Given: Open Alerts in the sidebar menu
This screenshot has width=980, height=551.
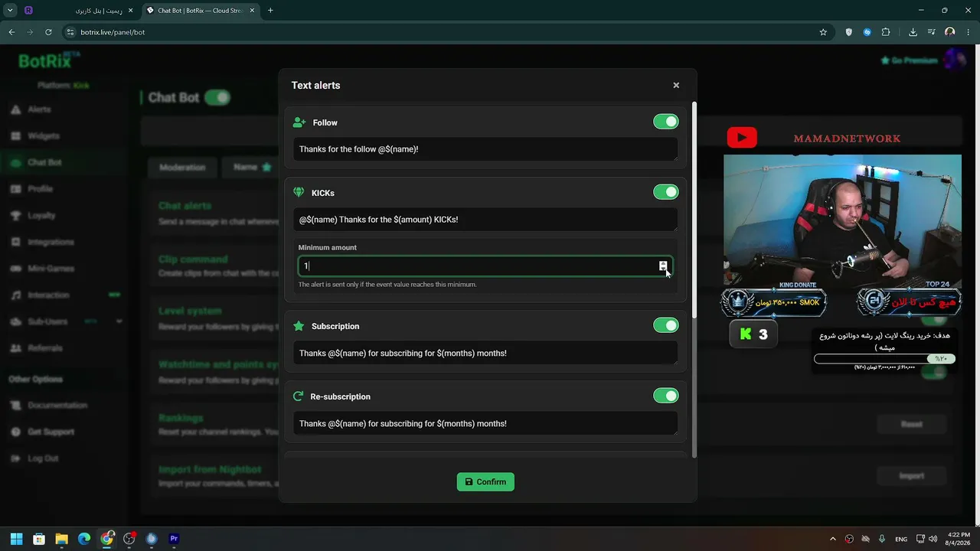Looking at the screenshot, I should tap(39, 109).
